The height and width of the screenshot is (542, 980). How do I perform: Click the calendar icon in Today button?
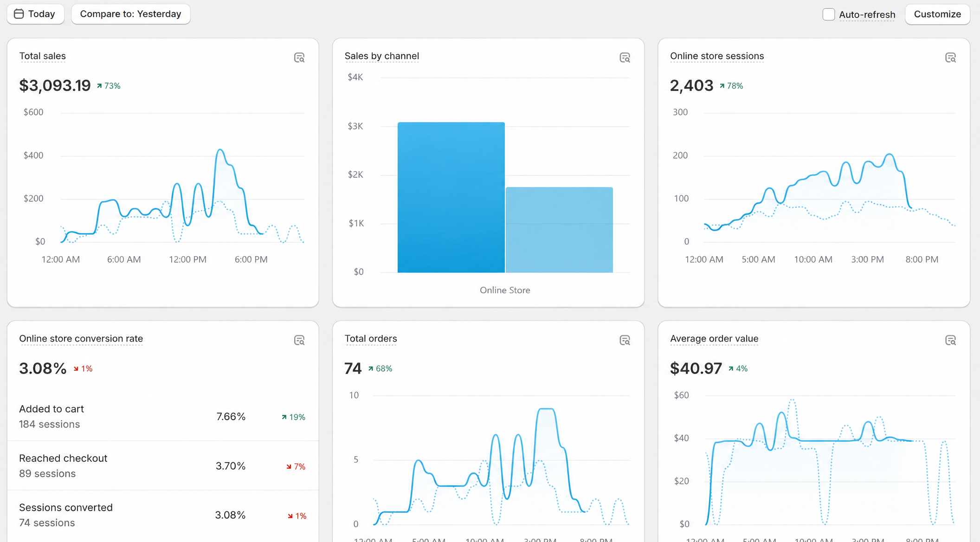tap(19, 14)
